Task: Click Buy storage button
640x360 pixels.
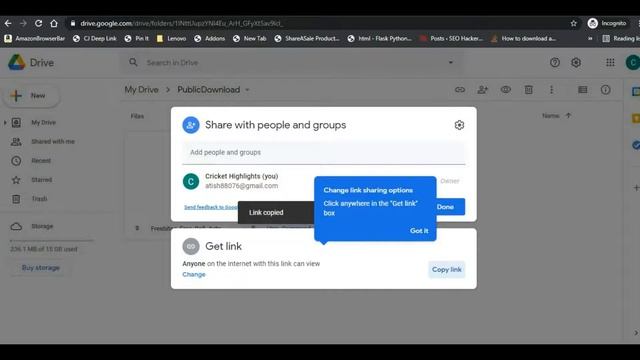Action: pos(41,268)
